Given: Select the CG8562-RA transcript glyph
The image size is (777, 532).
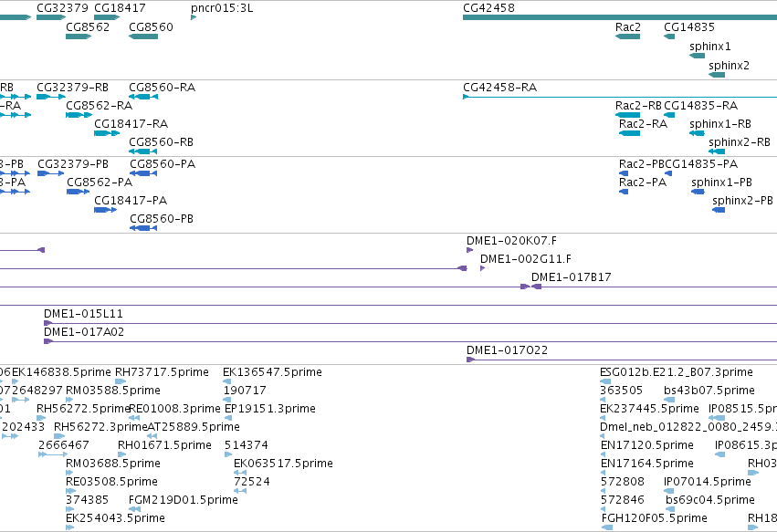Looking at the screenshot, I should pyautogui.click(x=79, y=115).
